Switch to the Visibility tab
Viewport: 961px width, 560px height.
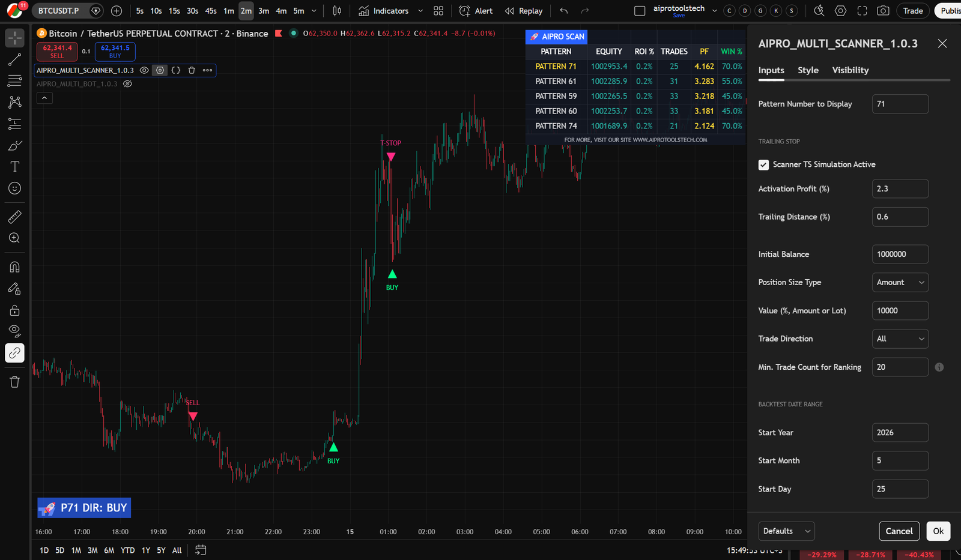tap(850, 70)
